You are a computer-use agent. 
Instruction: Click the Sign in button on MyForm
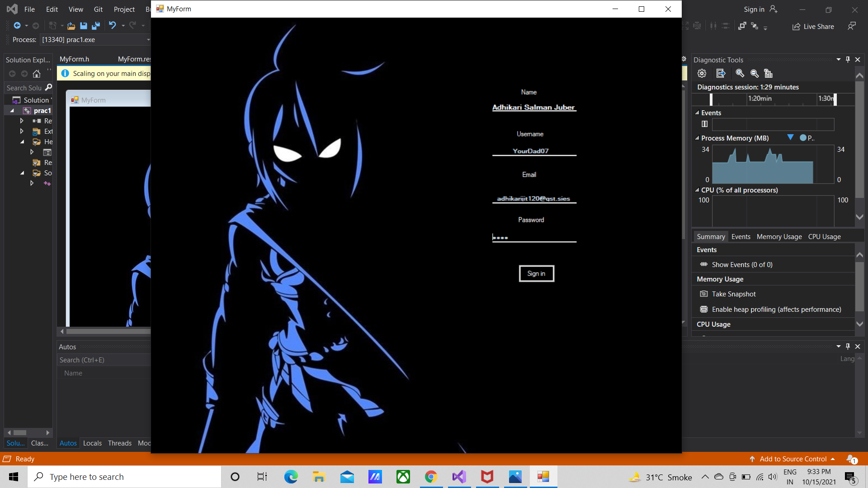(536, 273)
